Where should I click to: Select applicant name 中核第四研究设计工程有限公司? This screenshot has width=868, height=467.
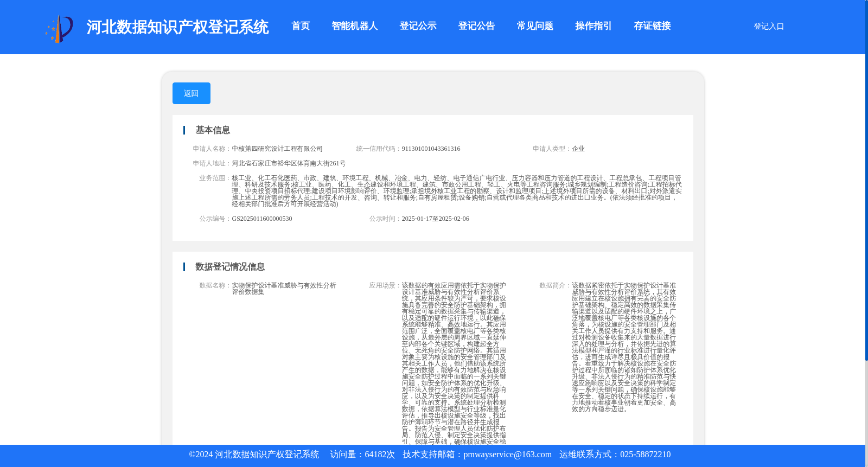click(277, 149)
